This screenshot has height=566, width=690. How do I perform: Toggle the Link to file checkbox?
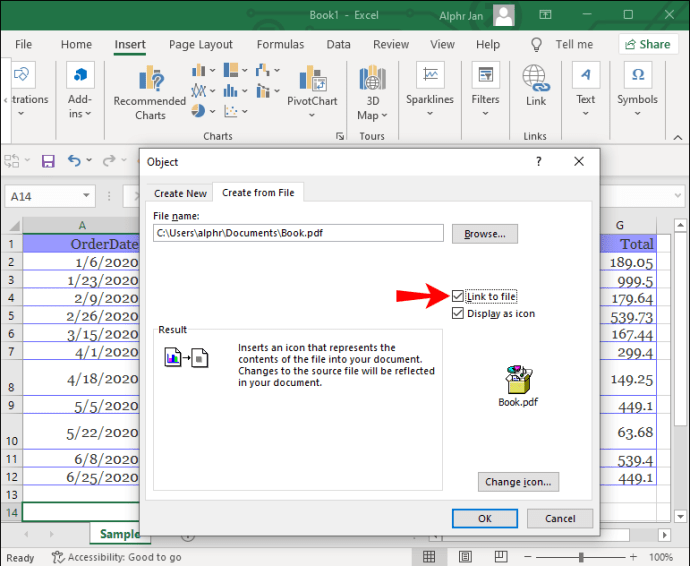pyautogui.click(x=458, y=297)
